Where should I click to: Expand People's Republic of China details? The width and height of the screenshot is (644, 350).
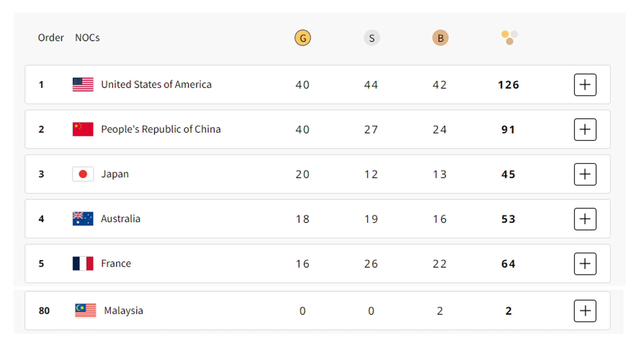point(585,129)
